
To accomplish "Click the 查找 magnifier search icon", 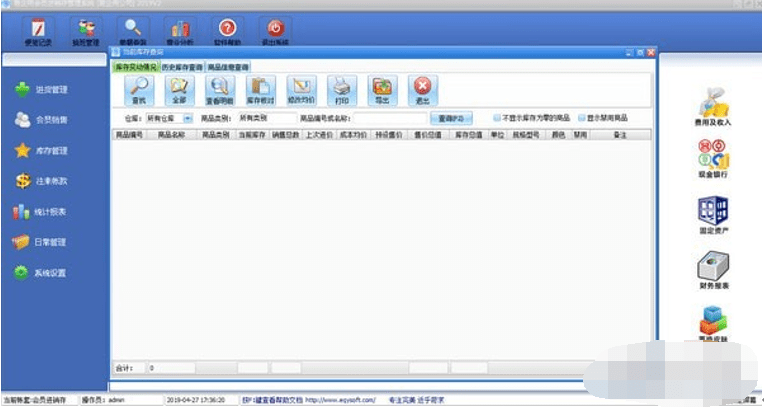I will coord(139,89).
